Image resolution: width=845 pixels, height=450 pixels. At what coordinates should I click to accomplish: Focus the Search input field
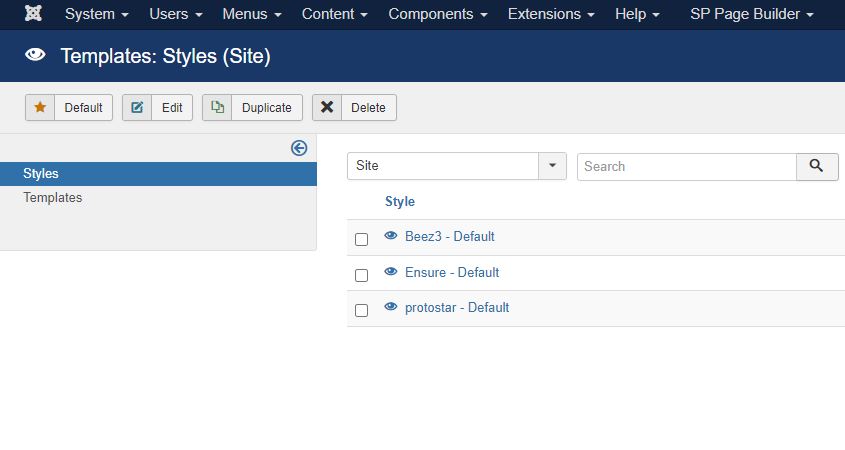(687, 166)
